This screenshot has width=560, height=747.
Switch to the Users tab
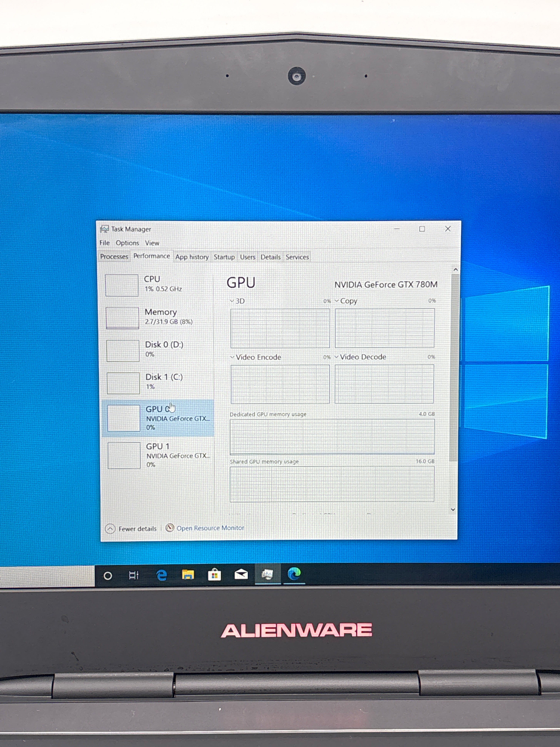[247, 257]
